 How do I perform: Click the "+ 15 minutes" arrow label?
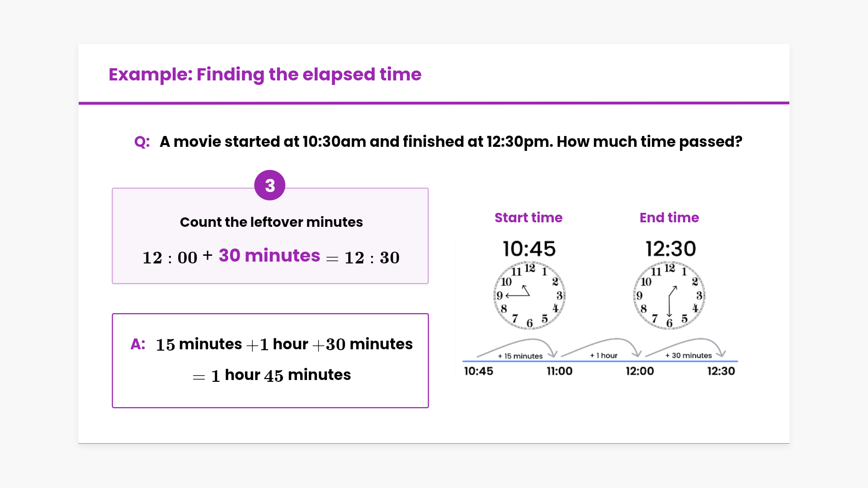click(x=520, y=356)
